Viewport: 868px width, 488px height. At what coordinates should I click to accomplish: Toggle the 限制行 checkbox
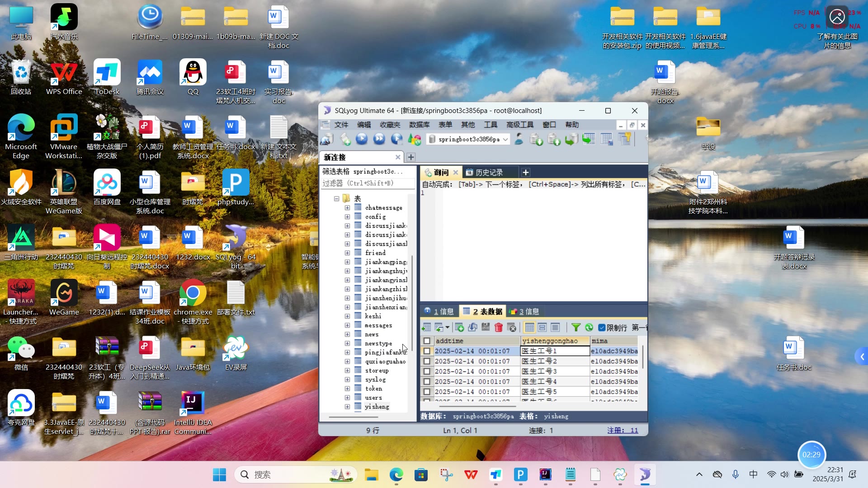tap(602, 328)
